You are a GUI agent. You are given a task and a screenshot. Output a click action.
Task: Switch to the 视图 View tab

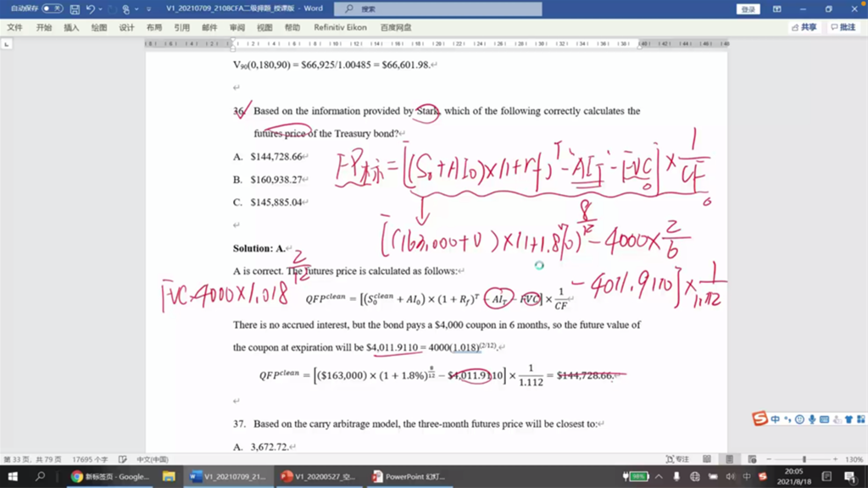(x=264, y=27)
